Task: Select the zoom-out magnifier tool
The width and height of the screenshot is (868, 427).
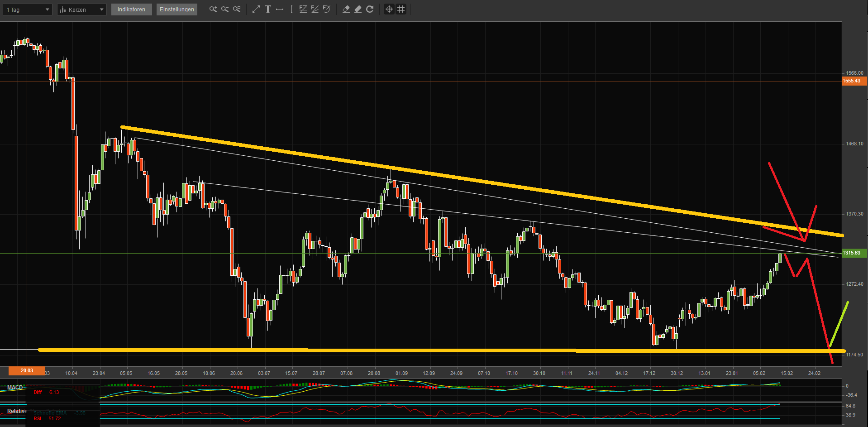Action: (225, 9)
